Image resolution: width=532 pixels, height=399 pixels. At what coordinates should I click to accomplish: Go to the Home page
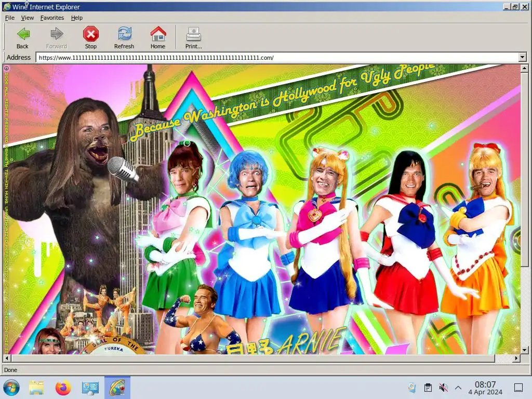point(158,37)
